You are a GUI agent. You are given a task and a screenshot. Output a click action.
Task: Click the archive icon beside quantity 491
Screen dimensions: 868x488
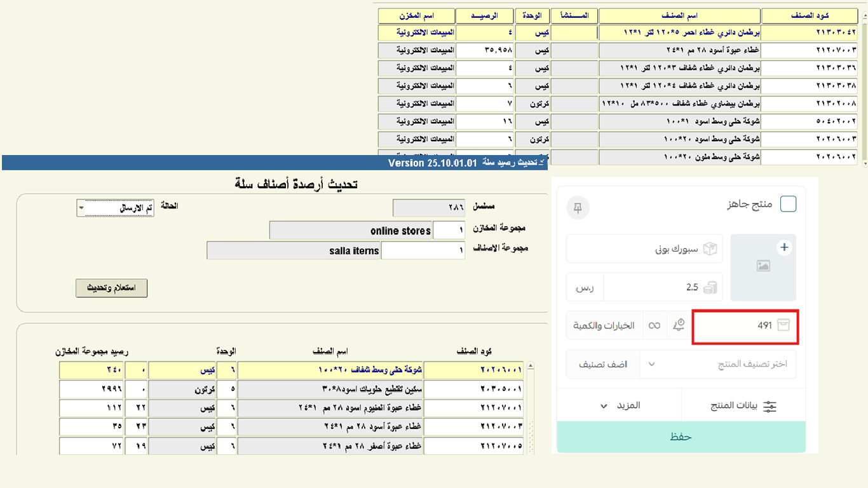783,325
